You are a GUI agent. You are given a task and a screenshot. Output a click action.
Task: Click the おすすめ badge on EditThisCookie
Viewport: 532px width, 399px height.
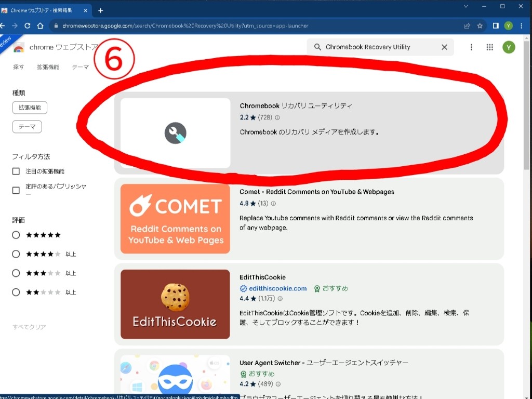(x=331, y=288)
